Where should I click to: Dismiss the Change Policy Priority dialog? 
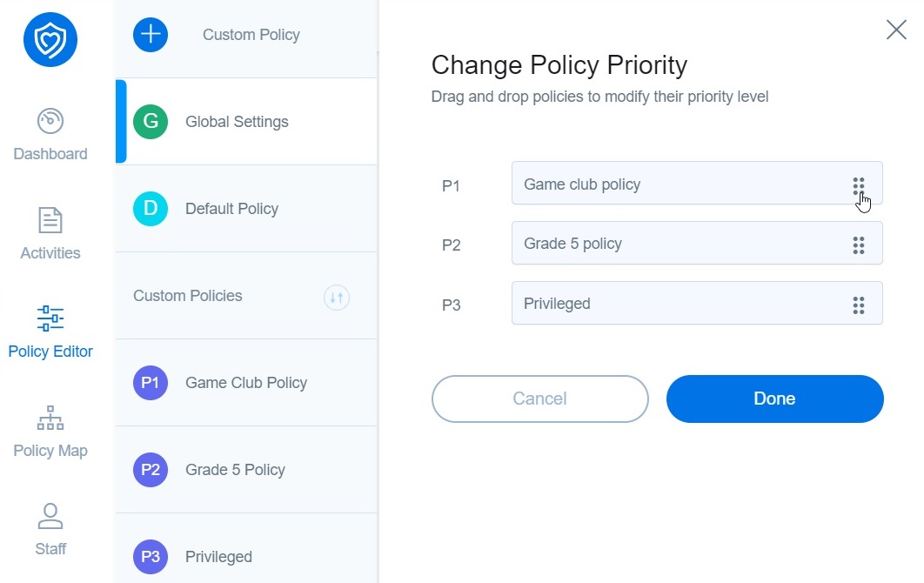tap(896, 29)
